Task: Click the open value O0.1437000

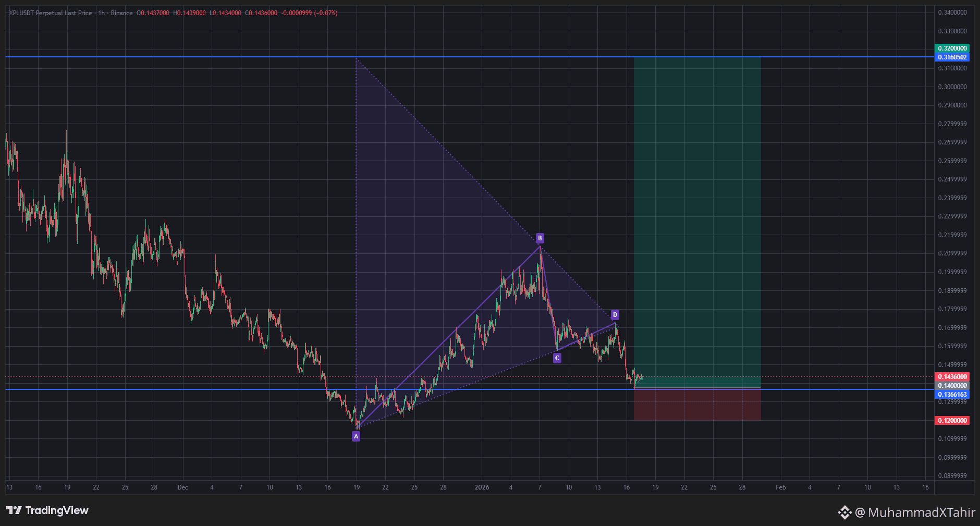Action: 153,13
